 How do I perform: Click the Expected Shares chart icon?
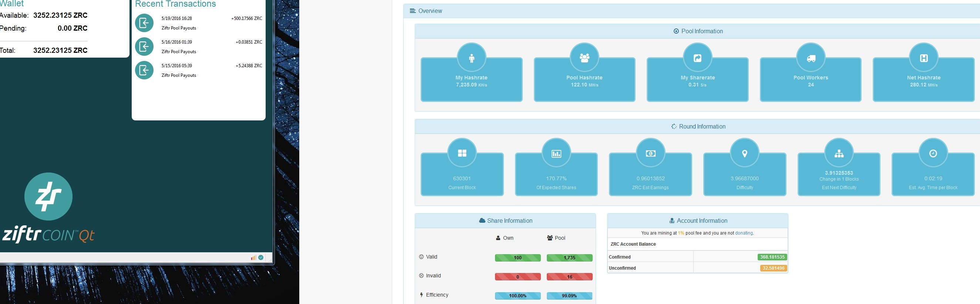556,153
